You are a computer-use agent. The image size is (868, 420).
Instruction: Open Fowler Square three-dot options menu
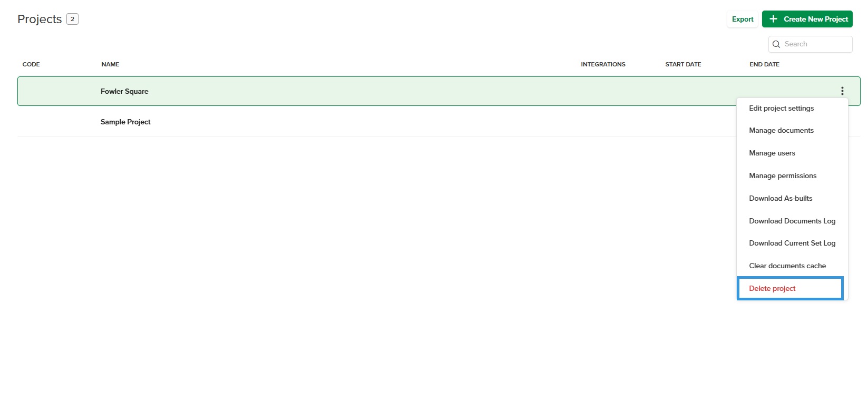coord(842,91)
